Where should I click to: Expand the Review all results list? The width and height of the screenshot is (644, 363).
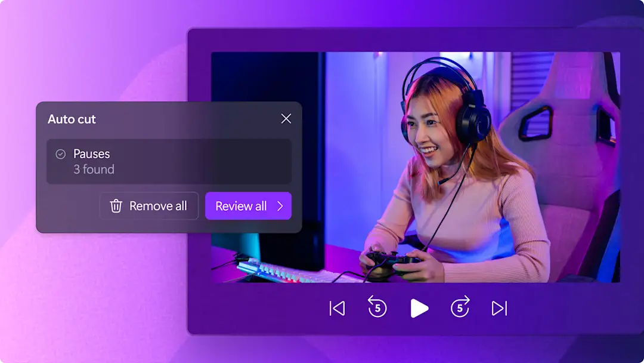pyautogui.click(x=248, y=205)
